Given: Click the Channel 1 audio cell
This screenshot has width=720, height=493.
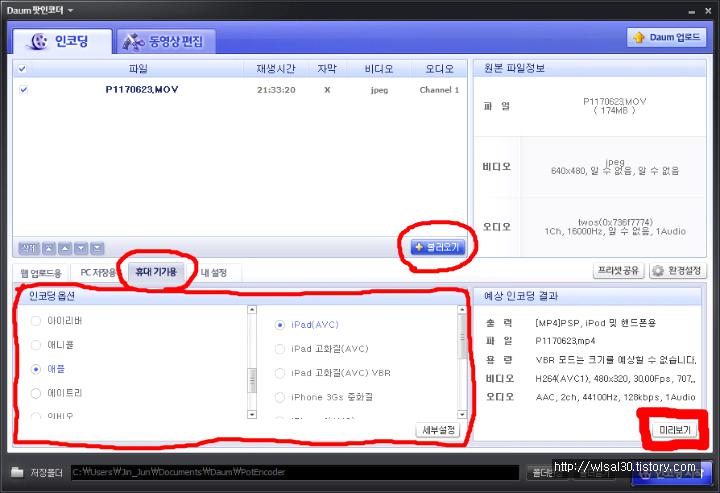Looking at the screenshot, I should (439, 90).
